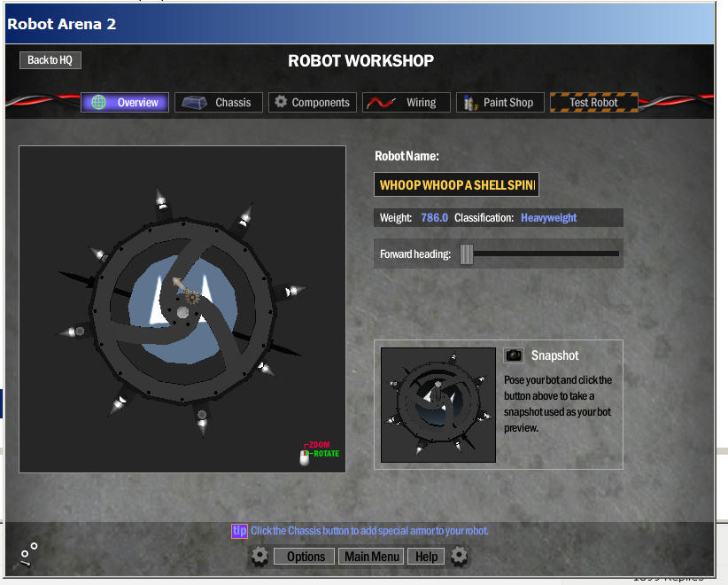This screenshot has height=585, width=728.
Task: Click the gear icon left of Options
Action: [x=259, y=556]
